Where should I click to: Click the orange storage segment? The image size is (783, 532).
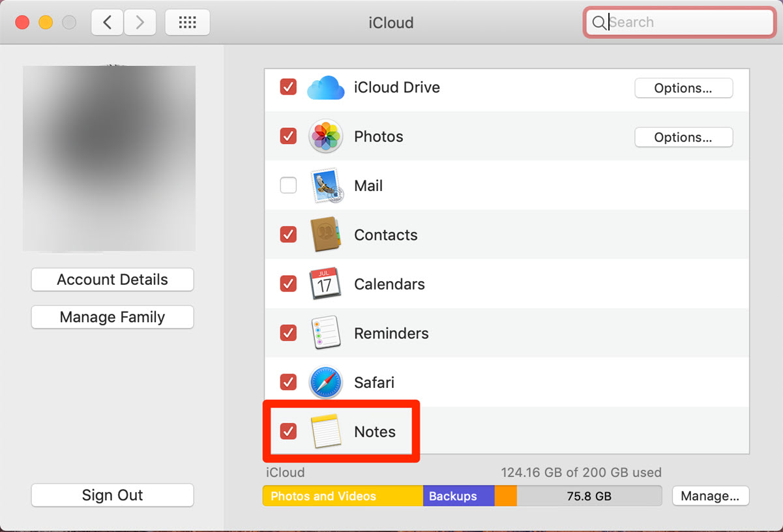[x=506, y=496]
